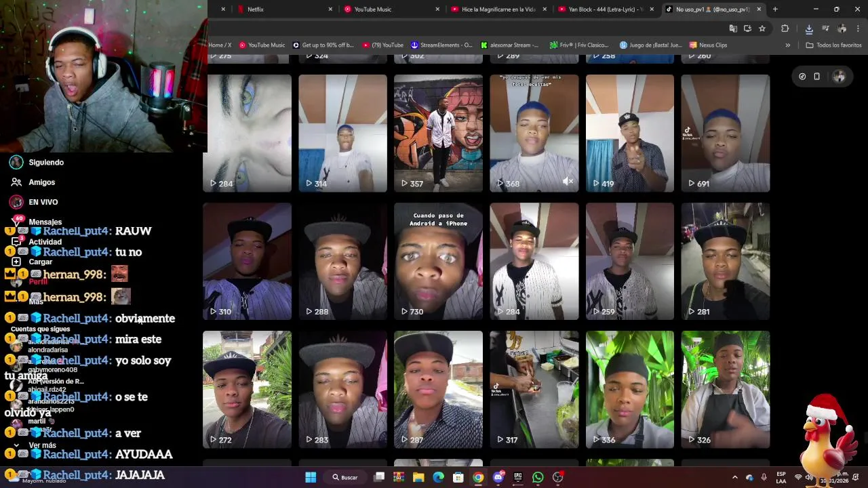Screen dimensions: 868x488
Task: Open Microsoft Store from the taskbar
Action: coord(458,477)
